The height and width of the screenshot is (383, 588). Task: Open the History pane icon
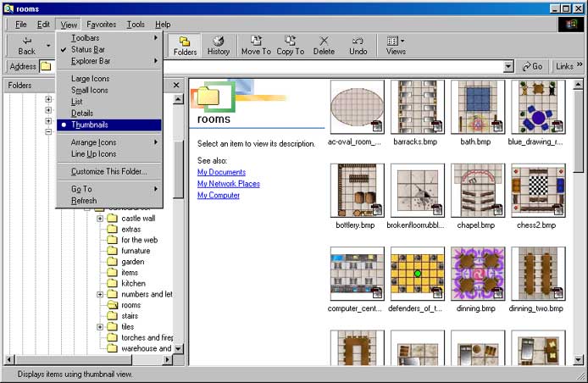pyautogui.click(x=219, y=41)
